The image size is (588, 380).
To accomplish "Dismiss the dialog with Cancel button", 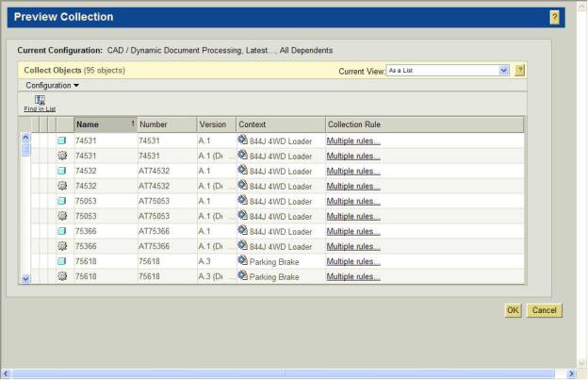I will click(x=544, y=310).
